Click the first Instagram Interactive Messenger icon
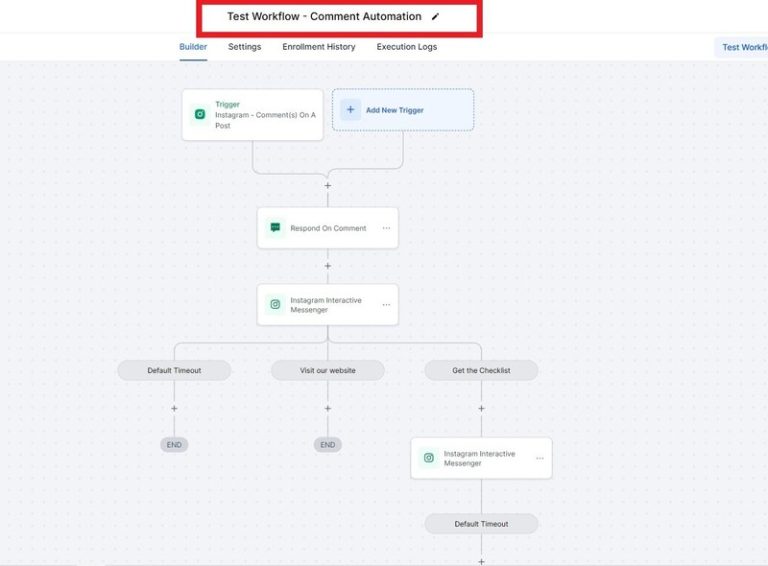The width and height of the screenshot is (768, 566). [x=275, y=305]
